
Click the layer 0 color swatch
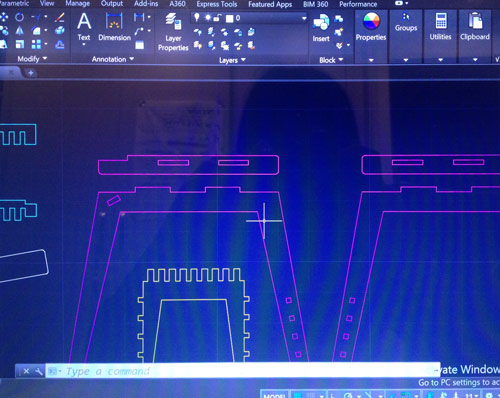click(x=229, y=18)
